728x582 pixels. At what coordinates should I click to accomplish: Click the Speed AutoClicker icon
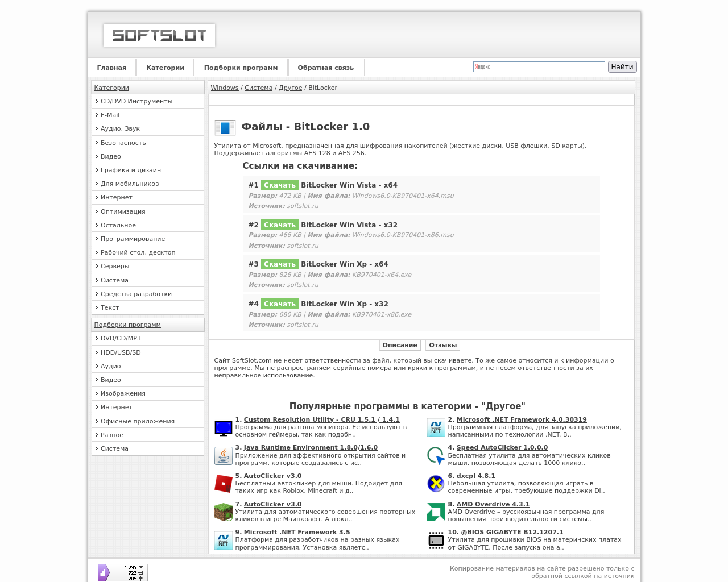click(x=436, y=456)
